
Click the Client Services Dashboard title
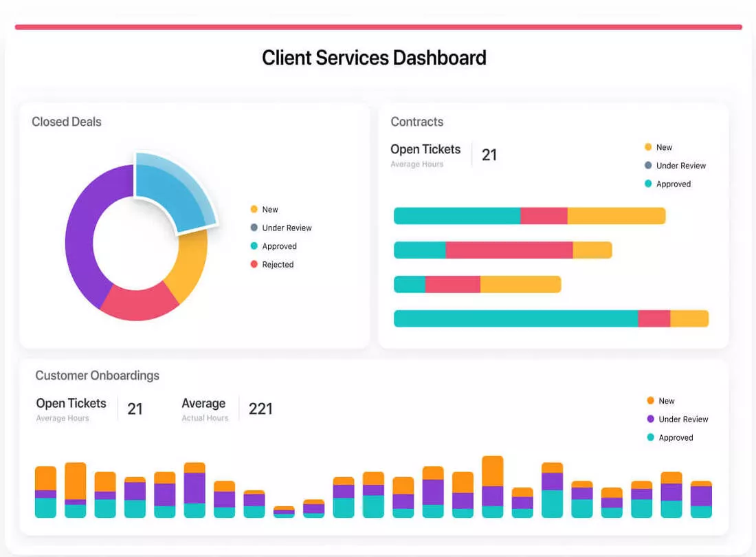[374, 58]
